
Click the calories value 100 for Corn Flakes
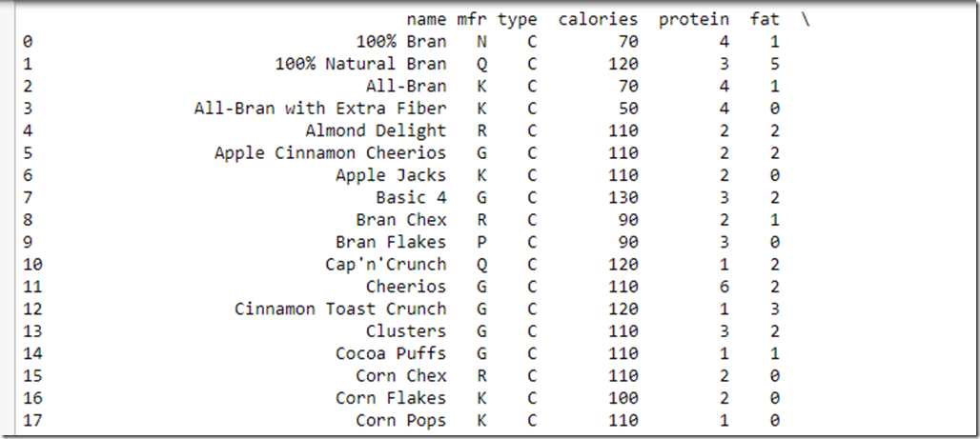(x=623, y=398)
